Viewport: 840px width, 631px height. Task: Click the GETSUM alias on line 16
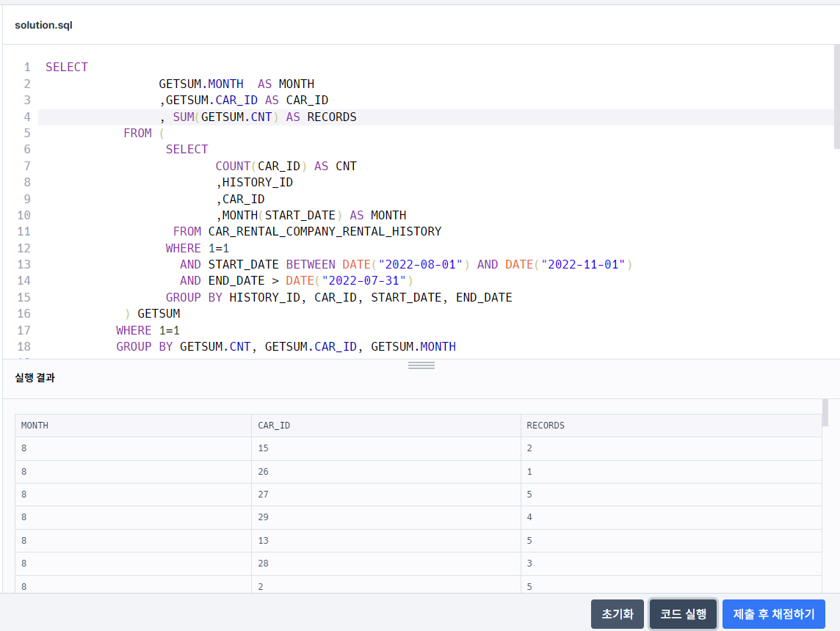click(159, 313)
